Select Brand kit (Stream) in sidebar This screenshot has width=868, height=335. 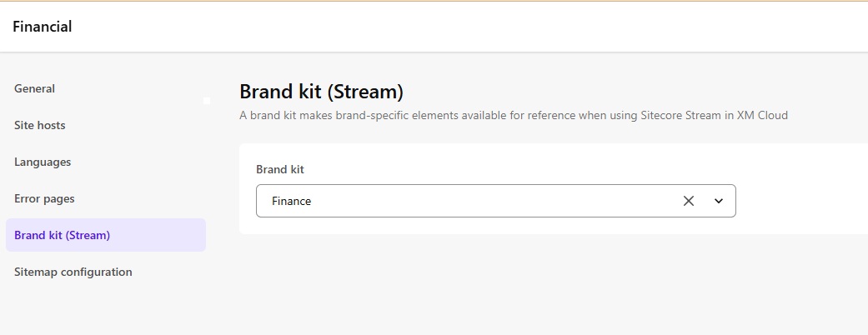63,235
